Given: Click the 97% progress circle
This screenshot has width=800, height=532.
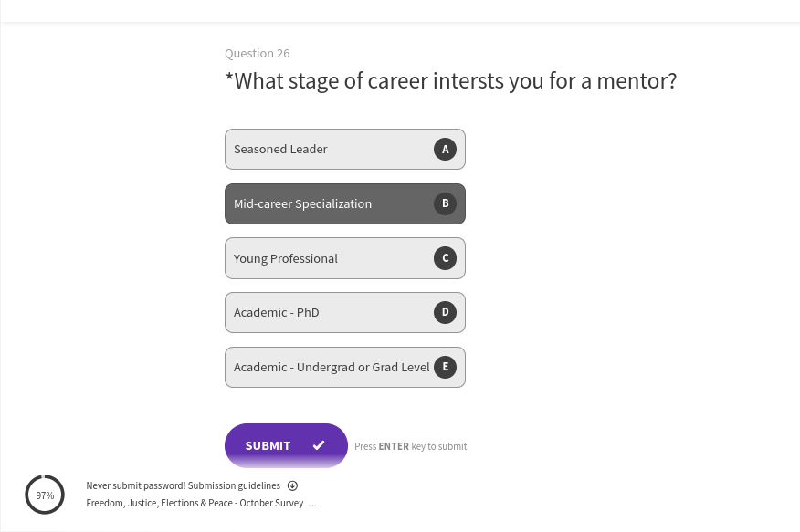Looking at the screenshot, I should [45, 495].
